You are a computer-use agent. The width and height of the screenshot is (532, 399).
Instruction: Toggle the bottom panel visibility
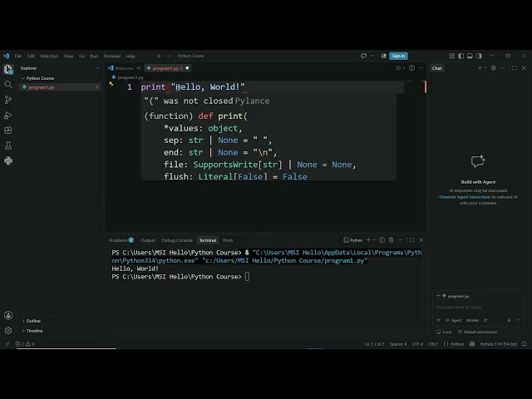point(470,56)
